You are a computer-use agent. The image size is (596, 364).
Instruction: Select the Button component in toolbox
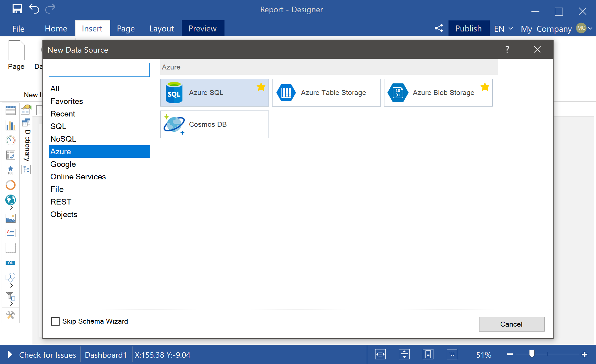coord(11,263)
